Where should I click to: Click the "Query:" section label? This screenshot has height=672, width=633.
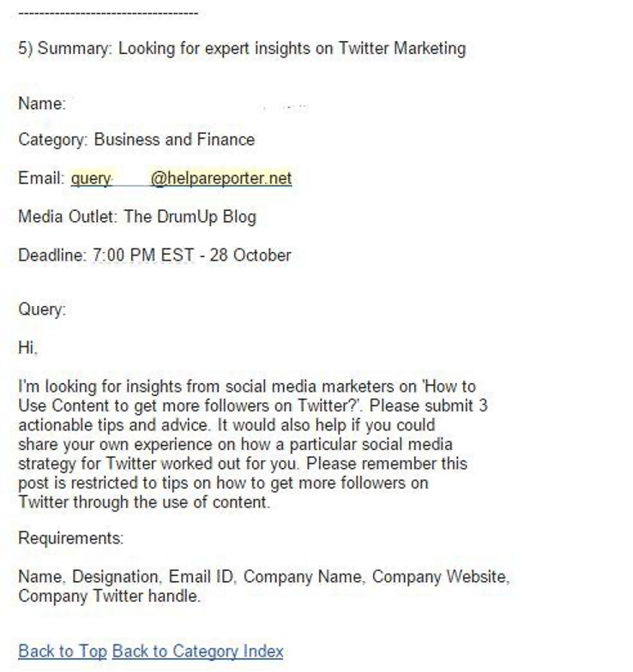[42, 310]
